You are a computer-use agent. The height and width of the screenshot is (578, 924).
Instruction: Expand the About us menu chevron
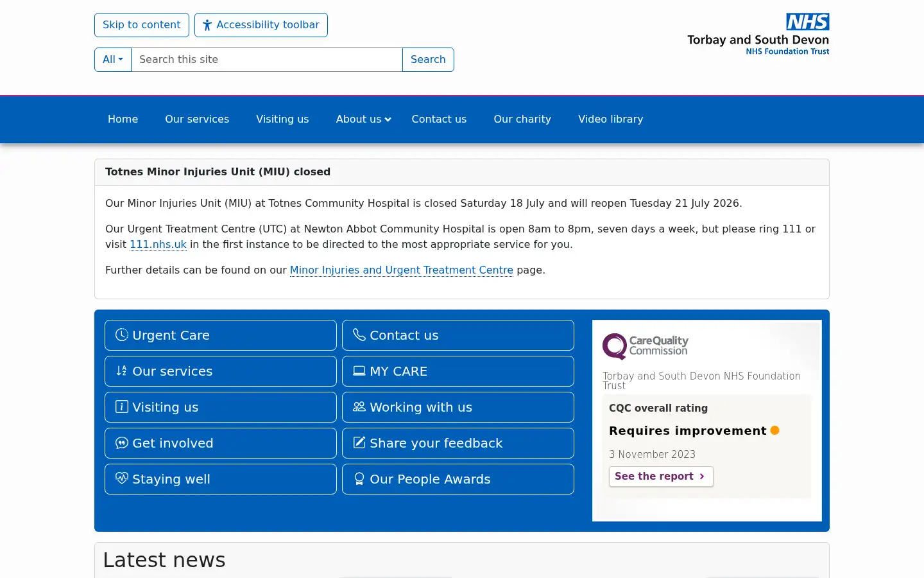click(388, 119)
